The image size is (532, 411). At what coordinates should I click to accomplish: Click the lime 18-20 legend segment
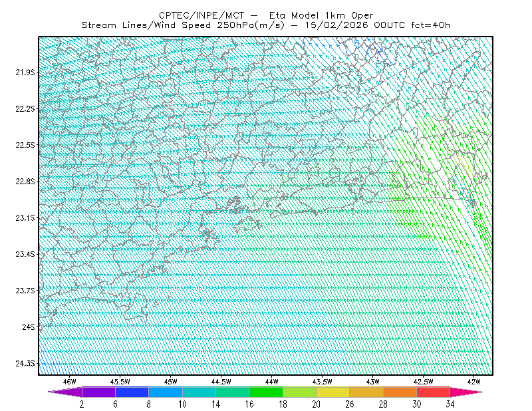pos(299,392)
